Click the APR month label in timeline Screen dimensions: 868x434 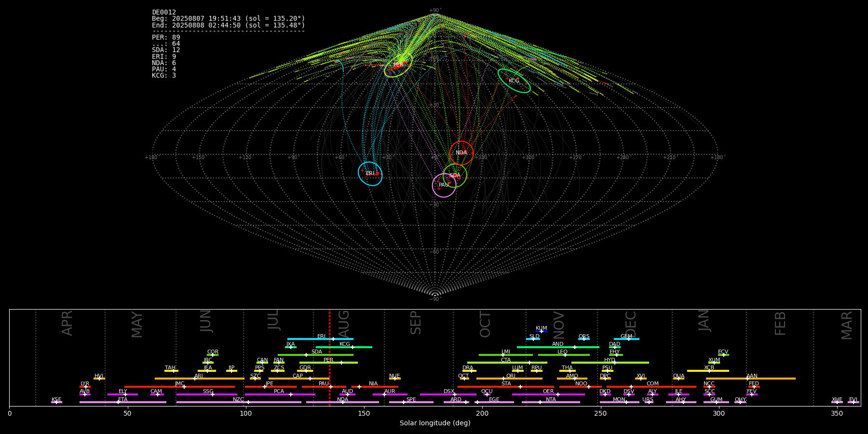tap(67, 324)
